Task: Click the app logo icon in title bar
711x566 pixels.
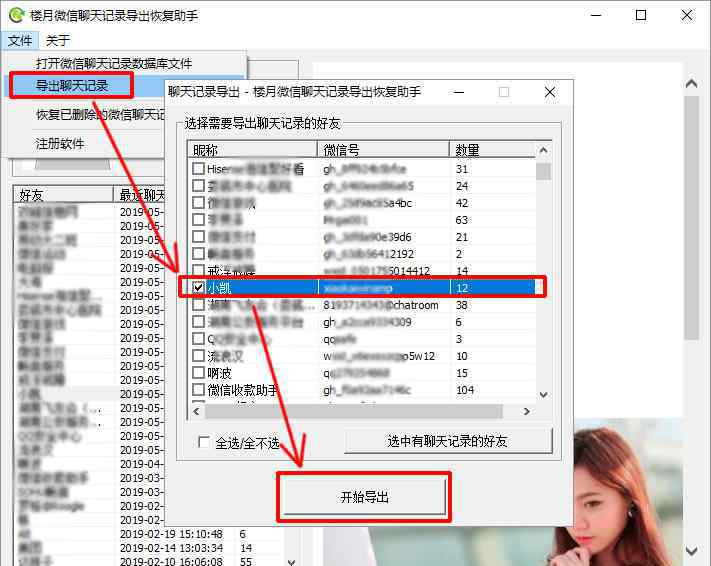Action: click(14, 16)
